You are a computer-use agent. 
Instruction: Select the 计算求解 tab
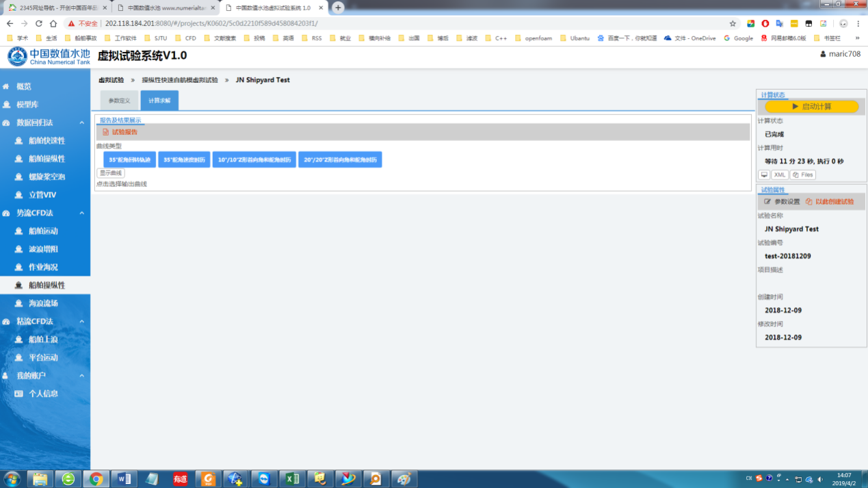coord(159,101)
